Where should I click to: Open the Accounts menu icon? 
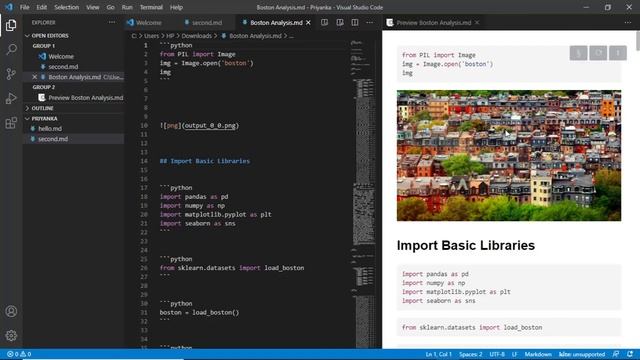click(x=11, y=311)
